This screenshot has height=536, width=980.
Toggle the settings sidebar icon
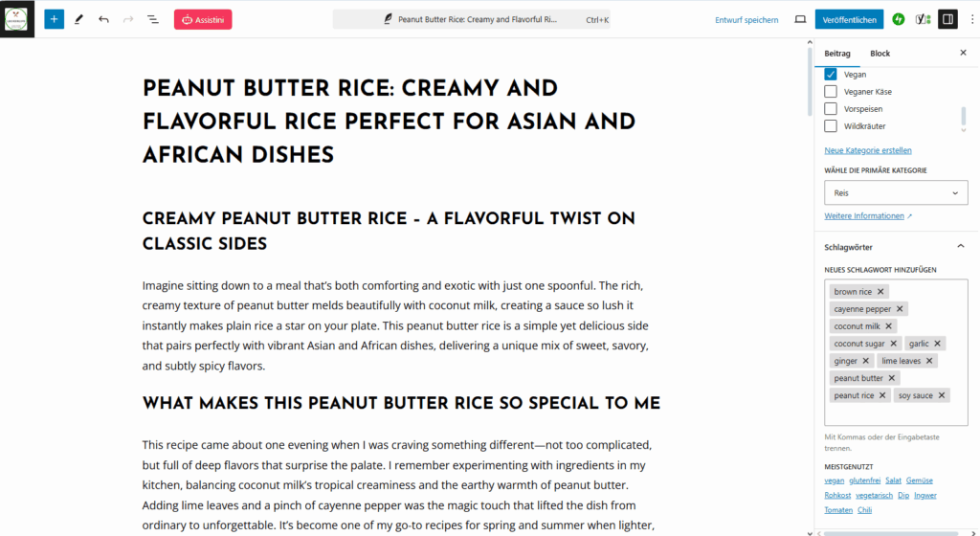[947, 19]
